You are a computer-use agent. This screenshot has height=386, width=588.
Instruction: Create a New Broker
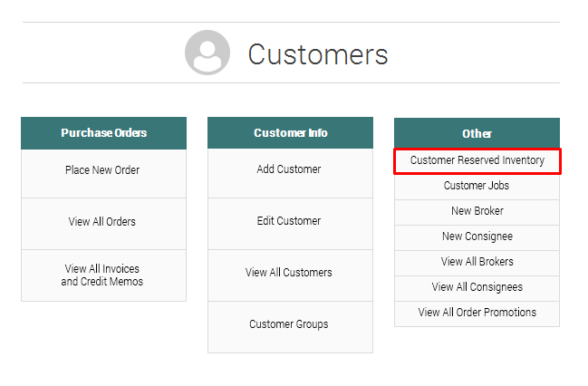477,211
